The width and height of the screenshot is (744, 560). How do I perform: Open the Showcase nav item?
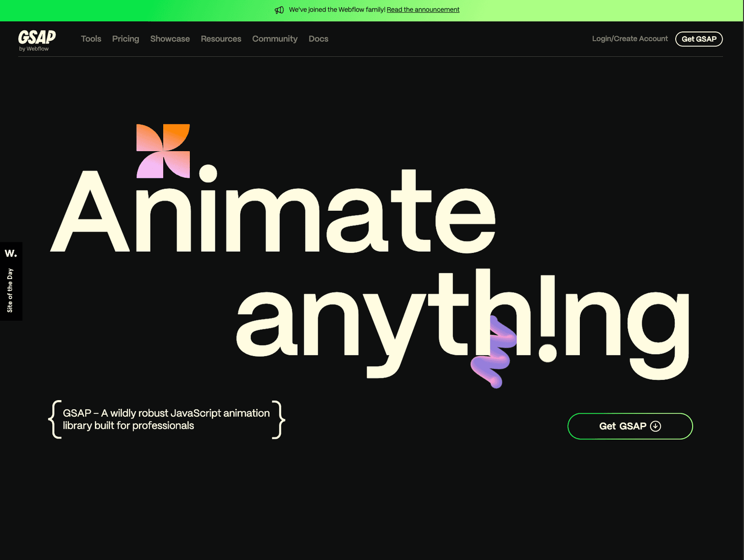[170, 39]
